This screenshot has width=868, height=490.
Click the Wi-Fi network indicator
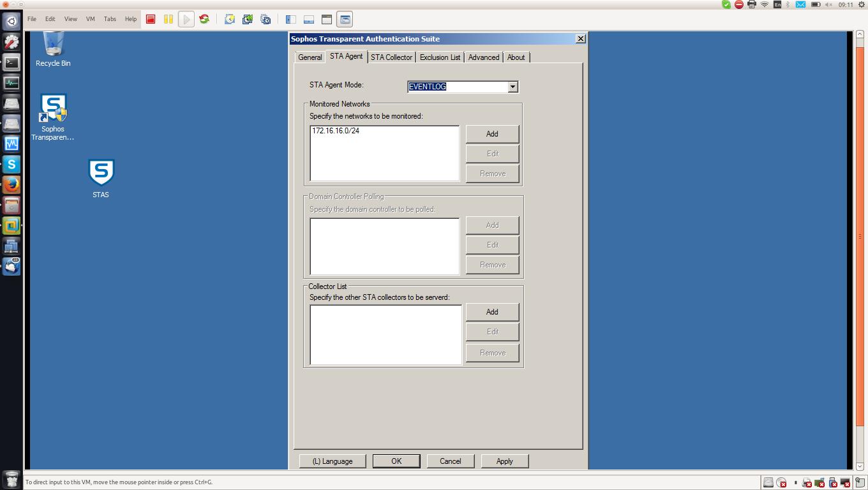pyautogui.click(x=765, y=4)
